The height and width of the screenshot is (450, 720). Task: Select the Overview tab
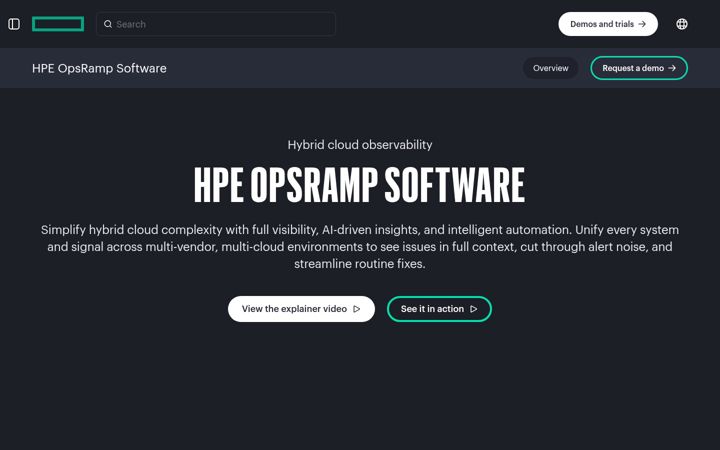click(x=551, y=68)
